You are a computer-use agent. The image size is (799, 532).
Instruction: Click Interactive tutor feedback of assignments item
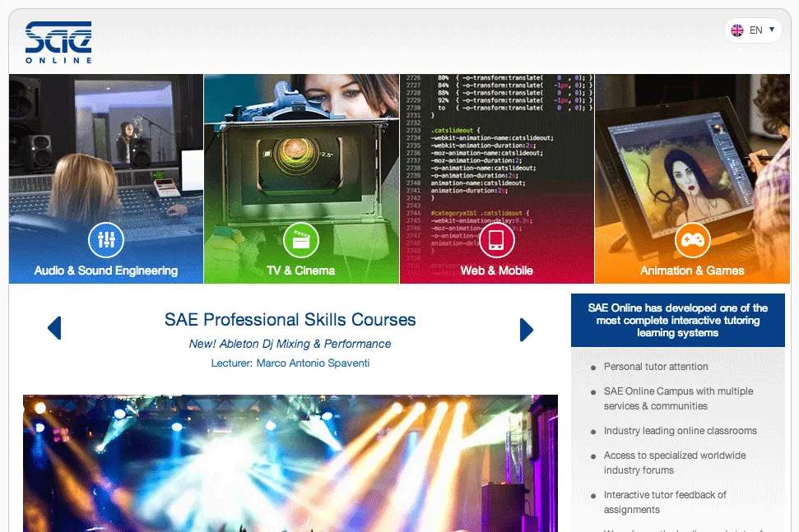tap(665, 502)
